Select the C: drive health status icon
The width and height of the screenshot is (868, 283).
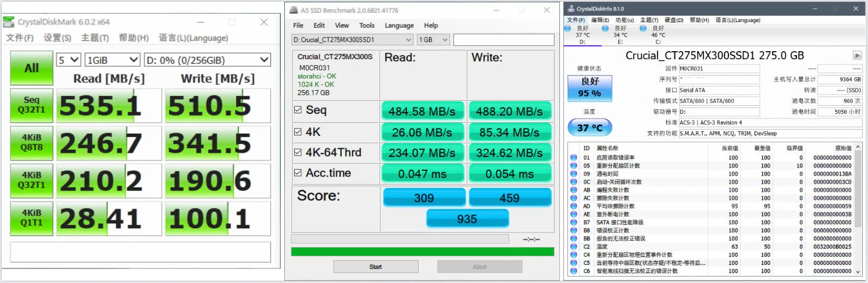[x=643, y=28]
